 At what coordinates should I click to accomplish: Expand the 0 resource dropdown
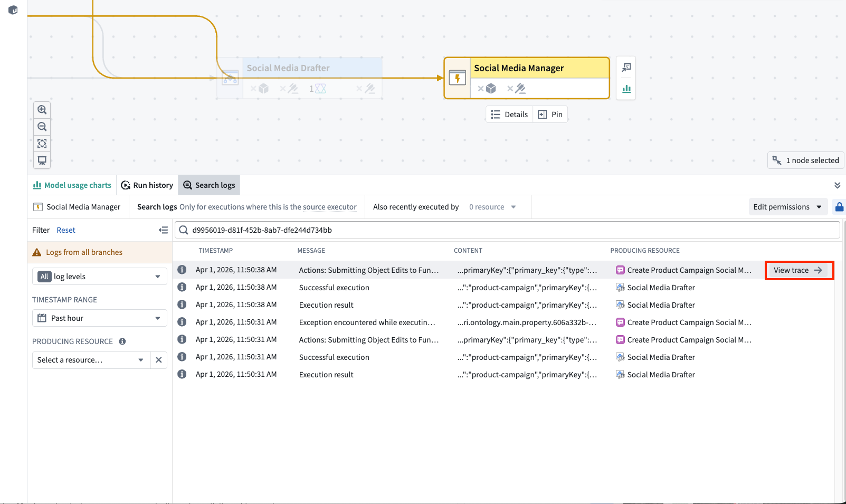[x=492, y=206]
